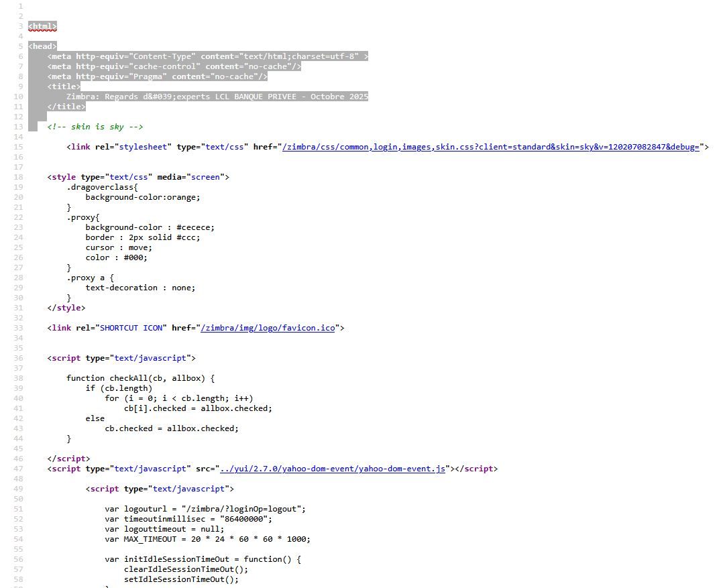The width and height of the screenshot is (723, 588).
Task: Click cb.checked = allbox.checked line
Action: (x=172, y=428)
